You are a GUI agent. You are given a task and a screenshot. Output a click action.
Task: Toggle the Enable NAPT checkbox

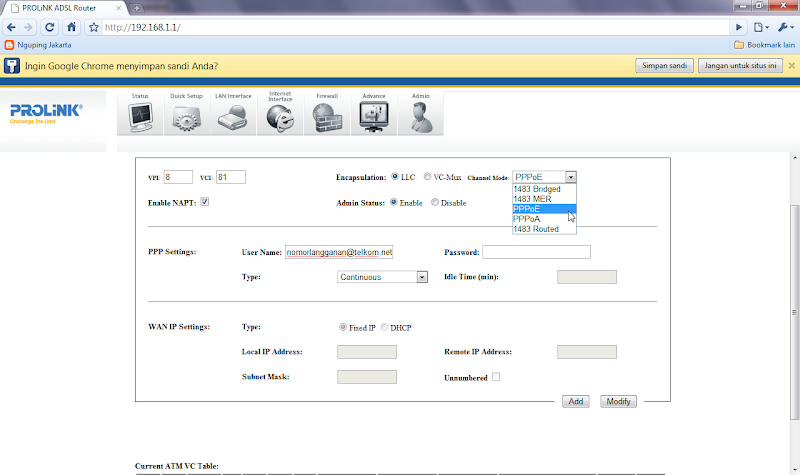(205, 202)
